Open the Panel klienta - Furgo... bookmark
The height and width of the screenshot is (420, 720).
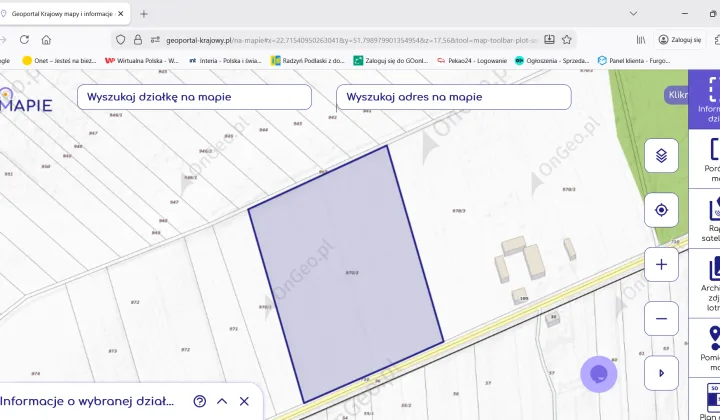click(x=634, y=61)
